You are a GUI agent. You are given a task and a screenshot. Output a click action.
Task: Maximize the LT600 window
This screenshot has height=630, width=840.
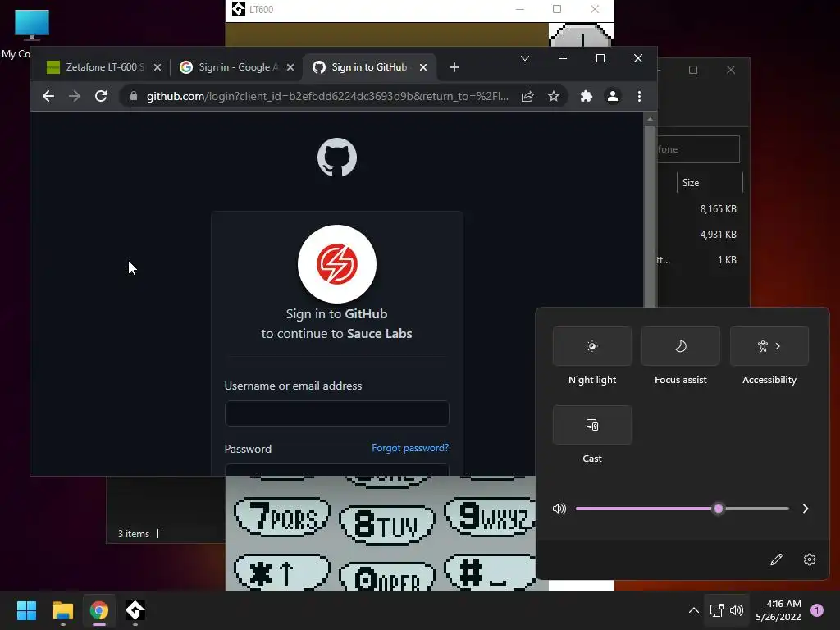557,9
